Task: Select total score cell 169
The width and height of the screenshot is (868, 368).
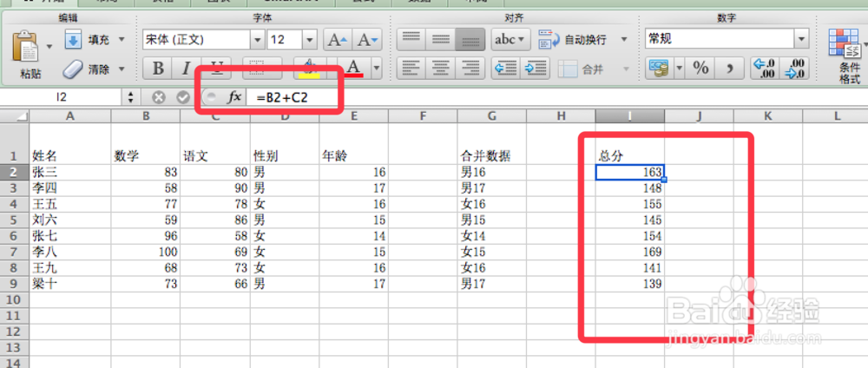Action: (630, 252)
